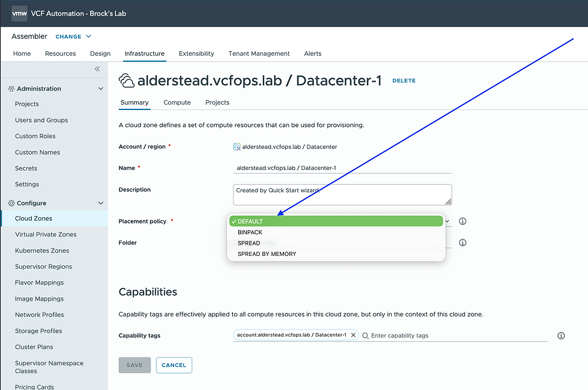Remove the account:alderstead.vcfops.lab capability tag

353,335
